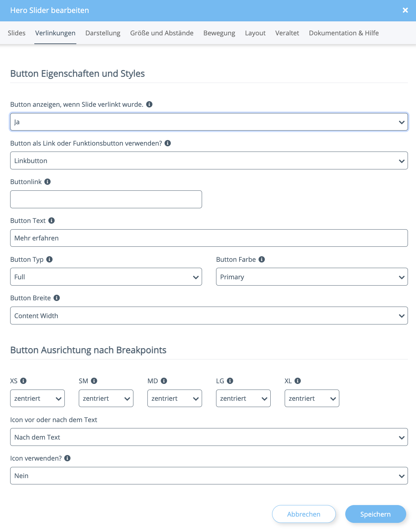
Task: Click into the Button Text field
Action: (209, 238)
